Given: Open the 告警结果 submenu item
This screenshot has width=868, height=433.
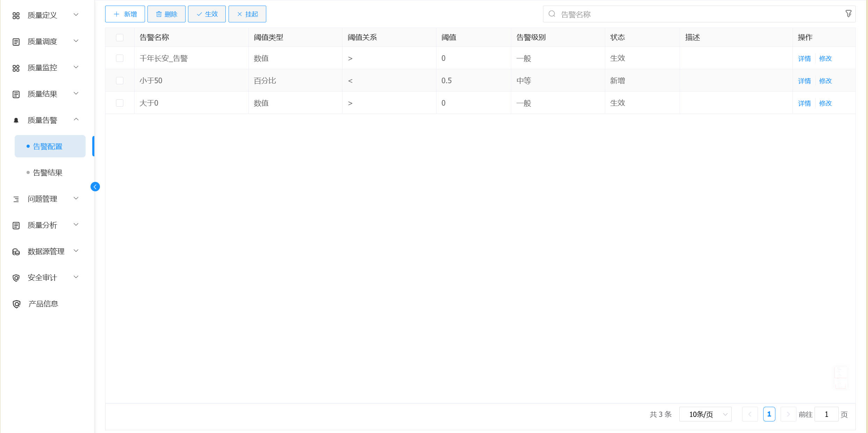Looking at the screenshot, I should click(48, 173).
